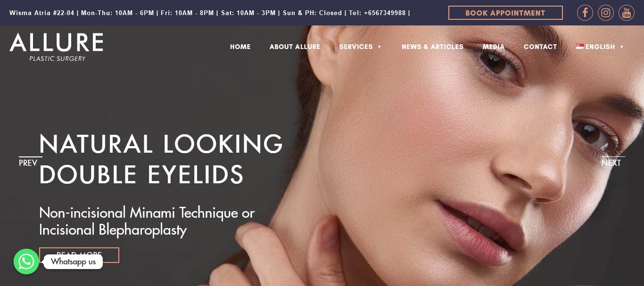Click the Whatsapp us label bubble
The height and width of the screenshot is (286, 644).
(x=73, y=261)
